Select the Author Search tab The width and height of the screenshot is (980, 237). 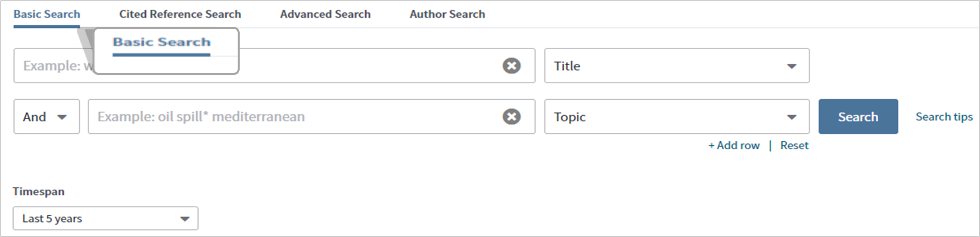click(447, 14)
